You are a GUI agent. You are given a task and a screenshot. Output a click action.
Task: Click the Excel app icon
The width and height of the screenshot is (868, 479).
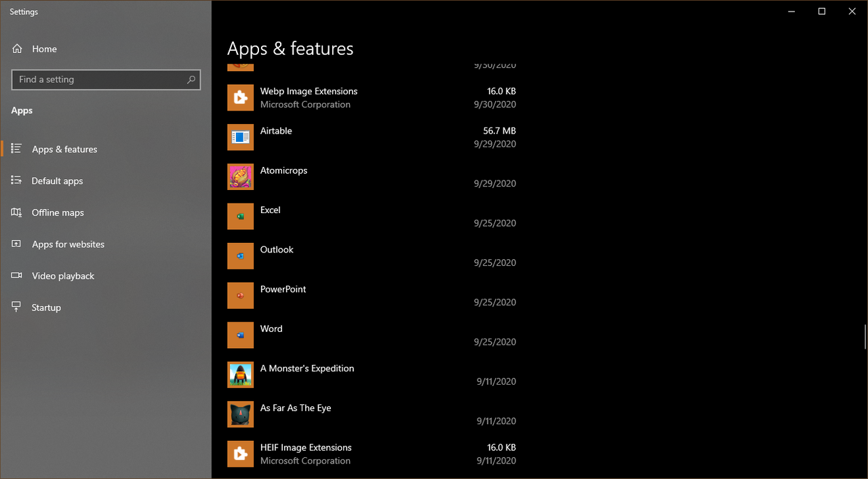coord(240,216)
